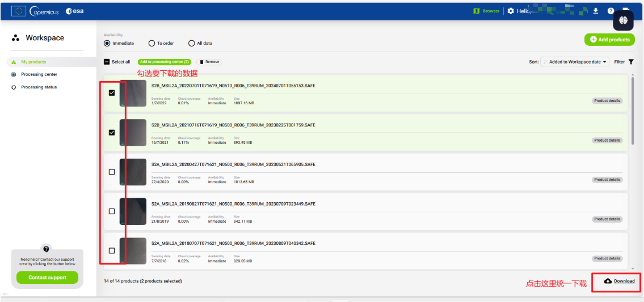This screenshot has height=302, width=644.
Task: Uncheck the S2B 20210716 product checkbox
Action: (112, 133)
